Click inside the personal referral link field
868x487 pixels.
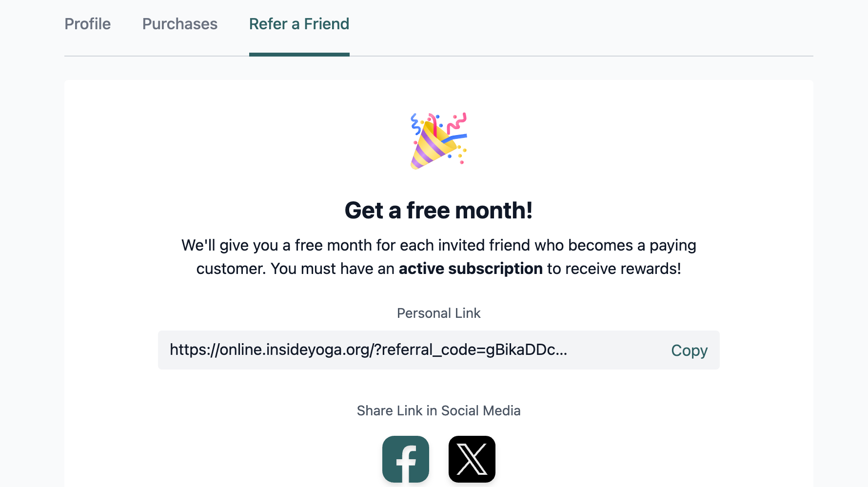pos(439,350)
